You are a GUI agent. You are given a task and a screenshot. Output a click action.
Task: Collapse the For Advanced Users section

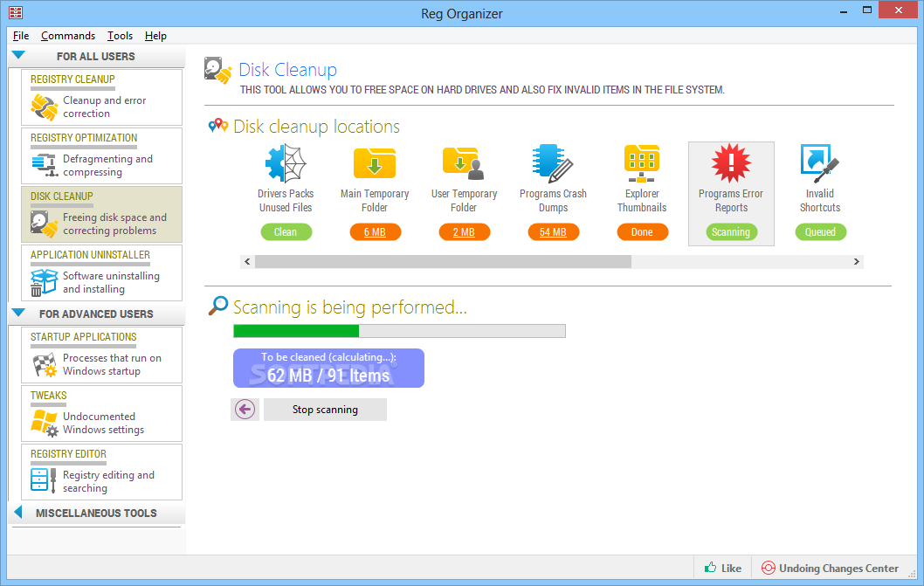pos(18,313)
